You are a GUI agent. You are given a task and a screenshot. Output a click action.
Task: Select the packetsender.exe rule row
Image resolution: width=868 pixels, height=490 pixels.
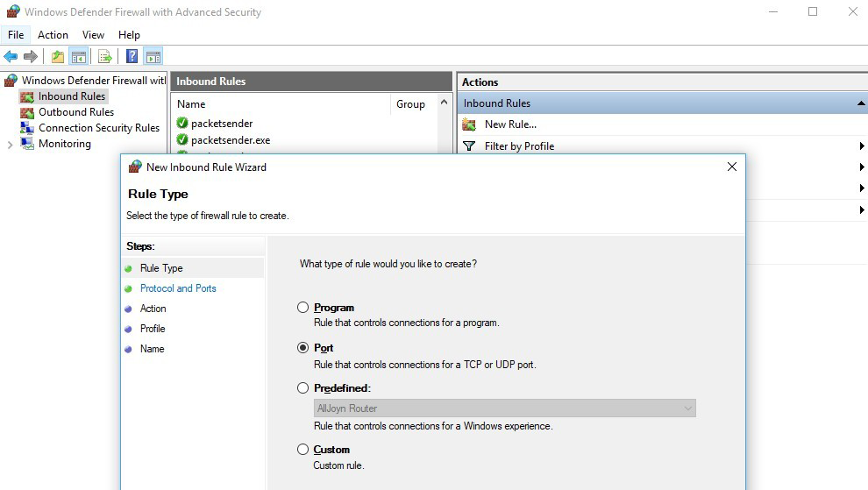click(231, 140)
